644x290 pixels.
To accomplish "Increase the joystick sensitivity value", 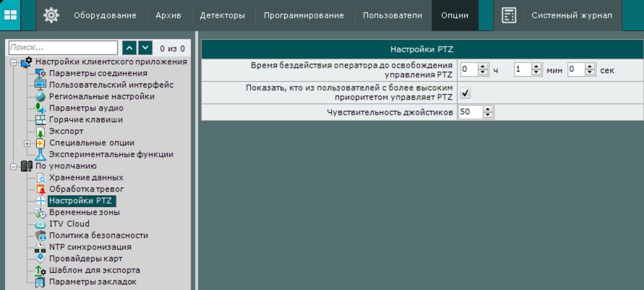I will [488, 110].
